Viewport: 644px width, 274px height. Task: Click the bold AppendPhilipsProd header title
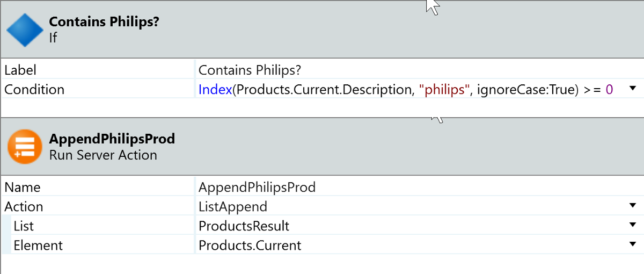click(x=112, y=139)
